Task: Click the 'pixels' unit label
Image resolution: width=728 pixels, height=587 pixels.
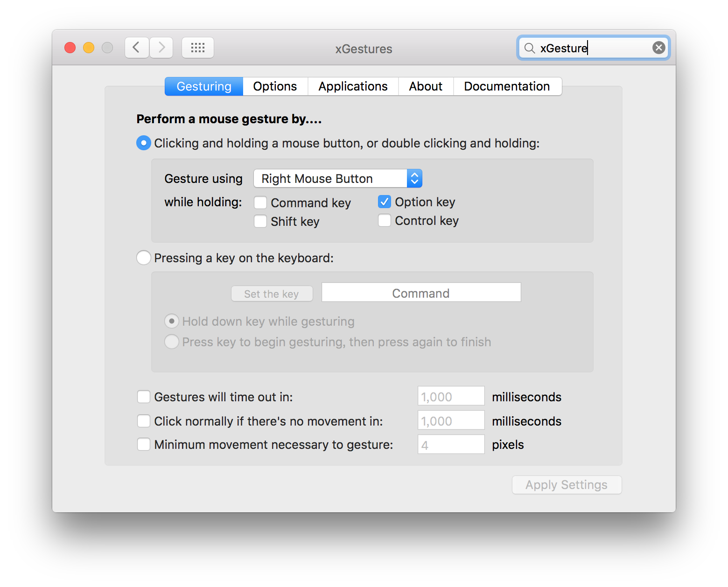Action: 508,445
